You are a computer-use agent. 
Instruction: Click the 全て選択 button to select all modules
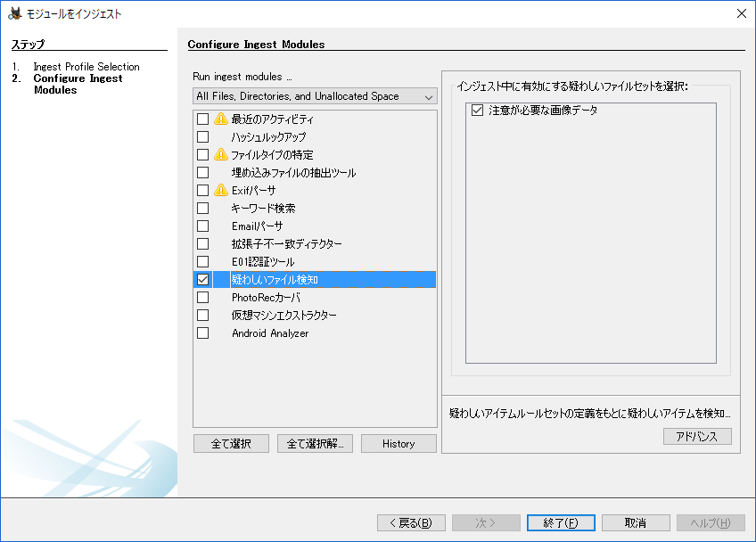tap(230, 443)
